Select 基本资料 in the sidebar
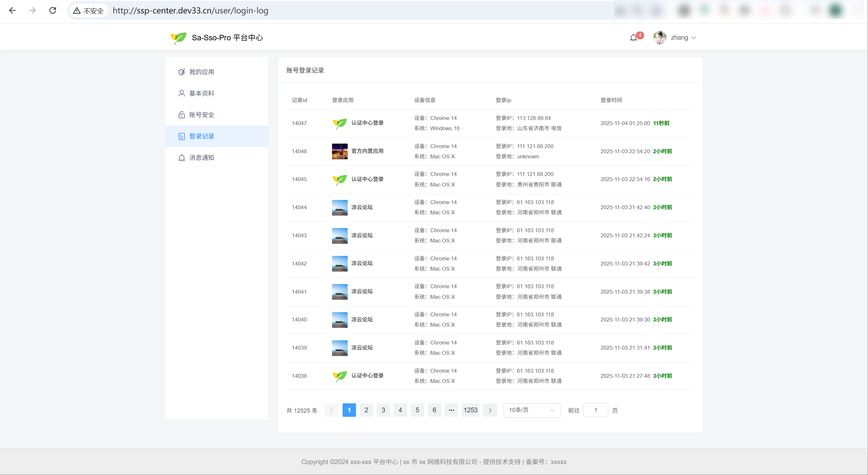 point(201,93)
